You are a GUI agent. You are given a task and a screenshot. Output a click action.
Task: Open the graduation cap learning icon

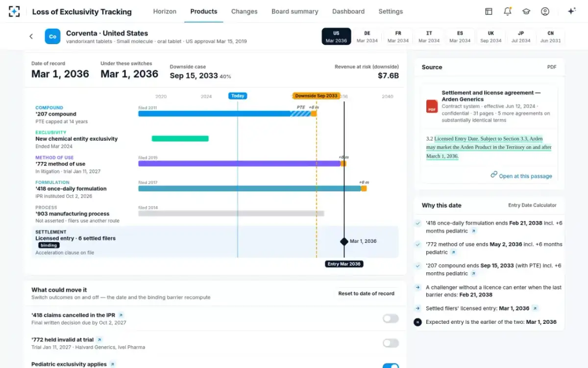click(526, 11)
